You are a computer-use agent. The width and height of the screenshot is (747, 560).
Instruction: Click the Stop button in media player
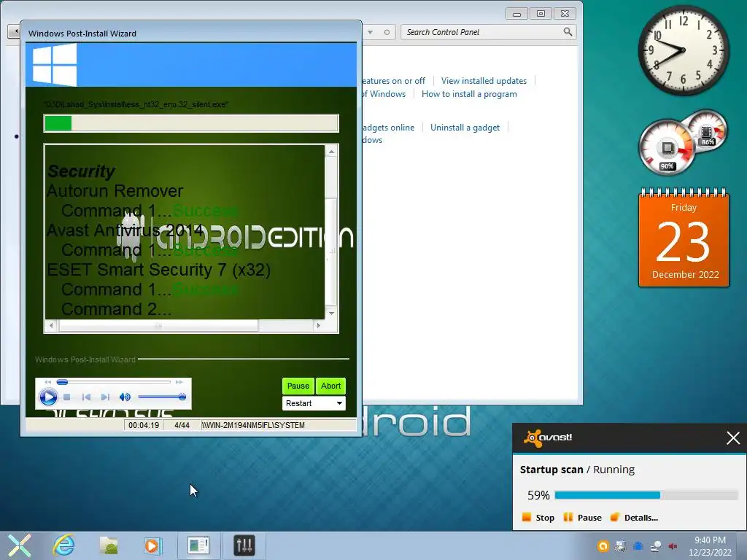[67, 397]
